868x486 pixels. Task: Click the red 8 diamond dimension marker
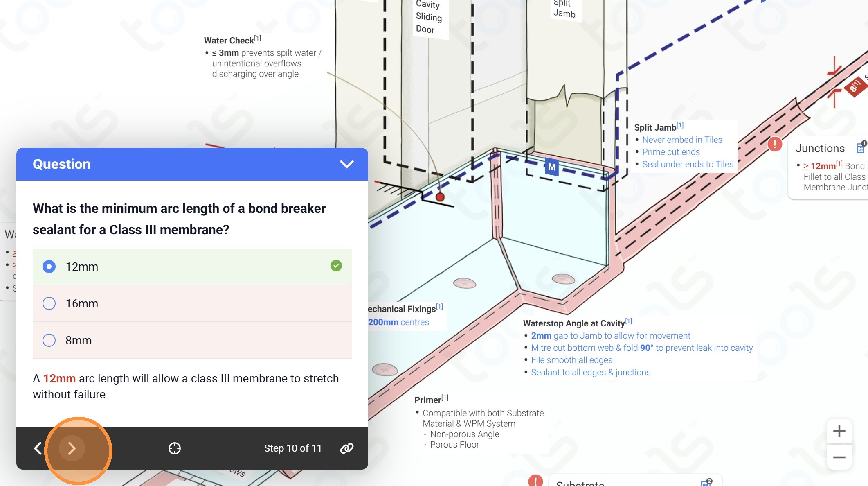pyautogui.click(x=855, y=87)
